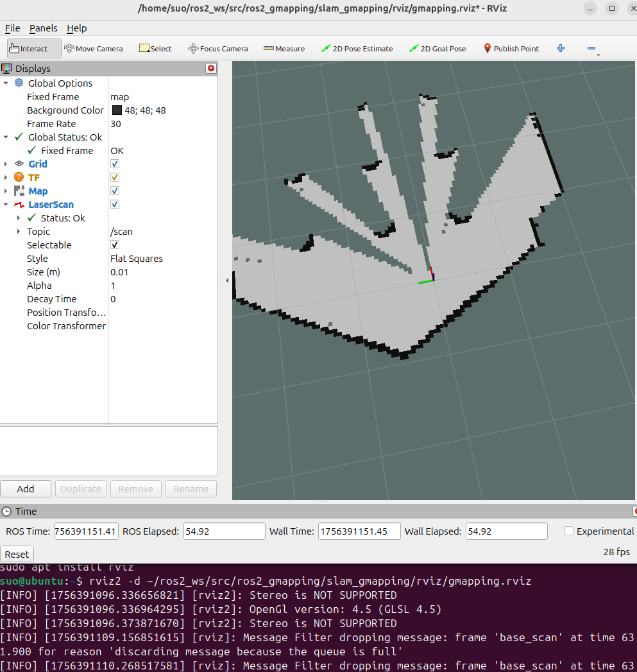Activate the Move Camera tool

tap(94, 48)
